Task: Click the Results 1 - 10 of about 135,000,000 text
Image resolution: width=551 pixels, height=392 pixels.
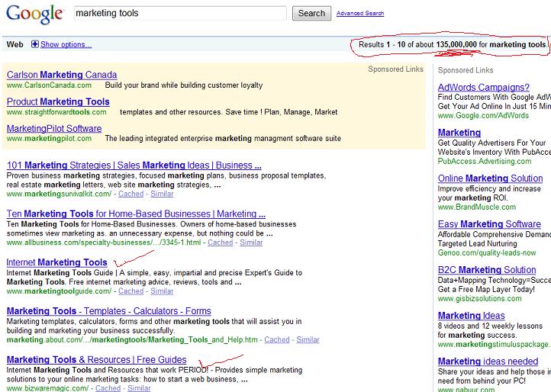Action: coord(417,44)
